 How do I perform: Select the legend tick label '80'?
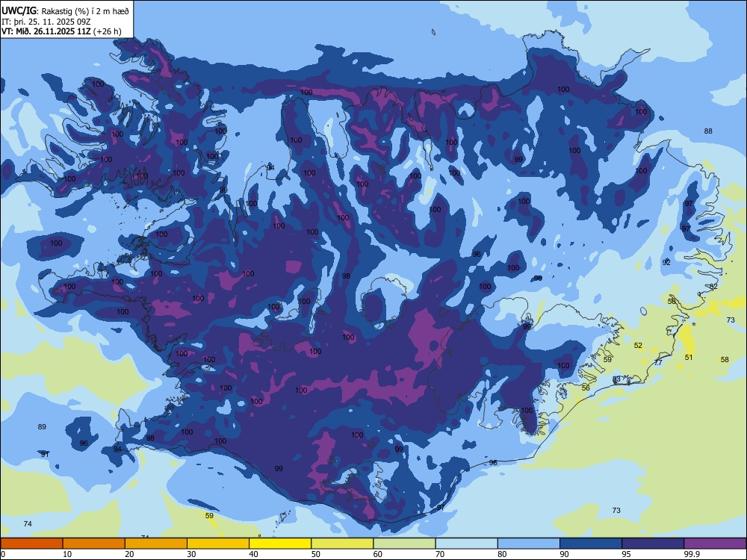pyautogui.click(x=502, y=554)
